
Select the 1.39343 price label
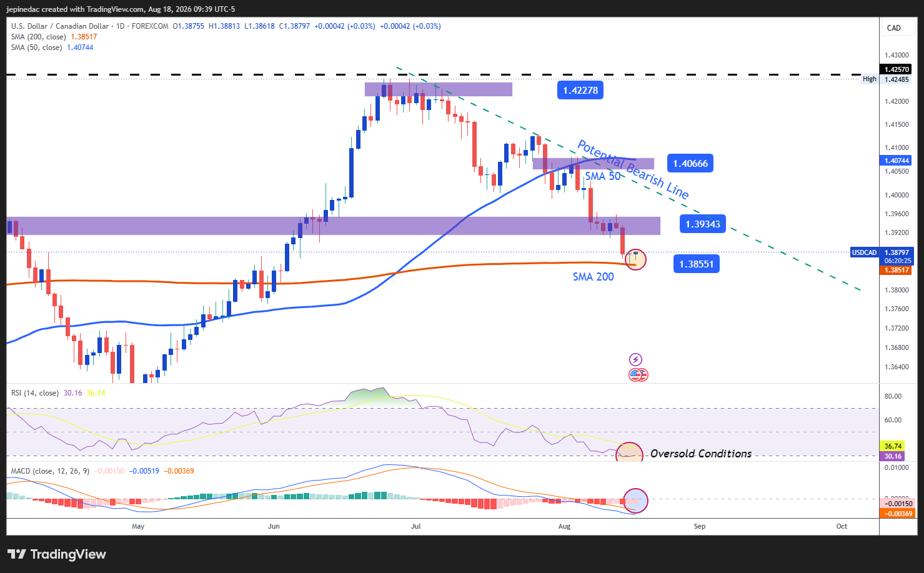pyautogui.click(x=703, y=224)
